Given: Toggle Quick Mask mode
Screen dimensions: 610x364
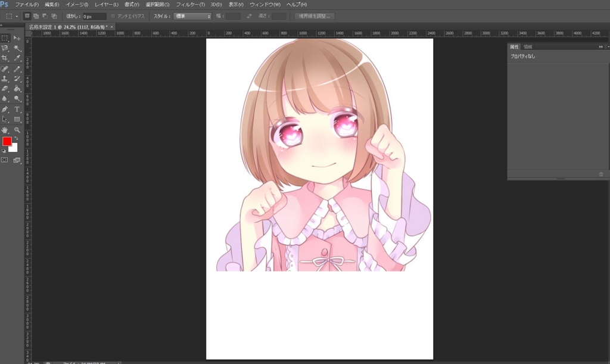Looking at the screenshot, I should tap(5, 160).
